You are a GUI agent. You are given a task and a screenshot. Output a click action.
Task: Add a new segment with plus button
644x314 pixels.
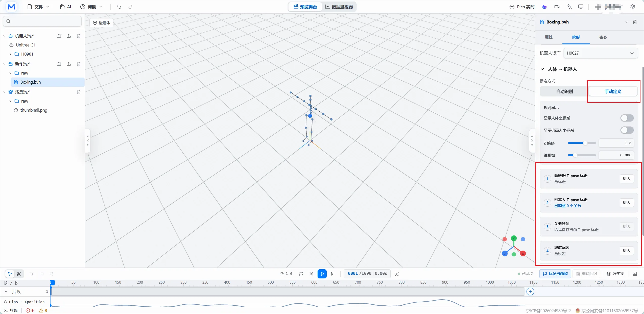(530, 292)
